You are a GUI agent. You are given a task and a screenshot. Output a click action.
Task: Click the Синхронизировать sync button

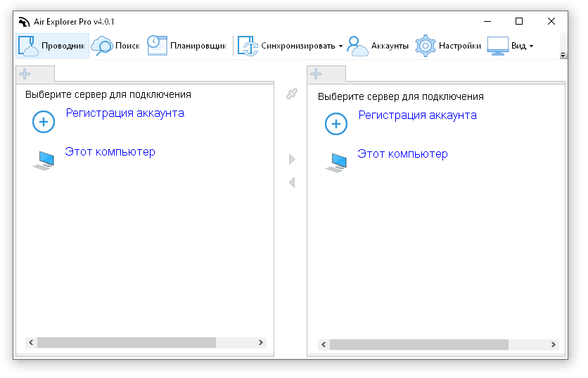tap(286, 46)
